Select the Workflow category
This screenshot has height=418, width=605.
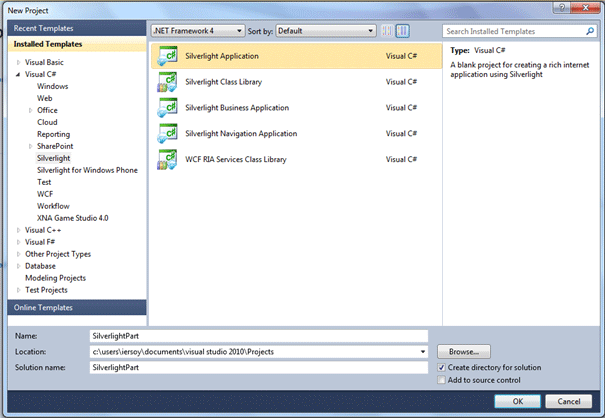[53, 206]
